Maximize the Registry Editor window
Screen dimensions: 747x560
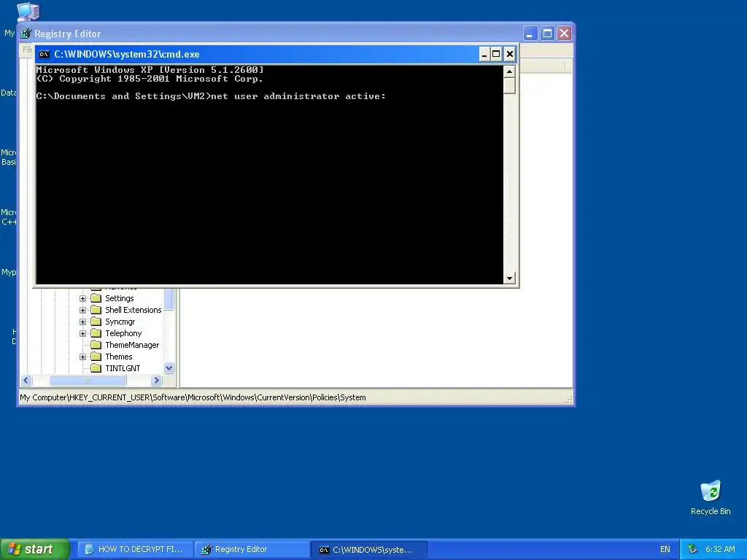point(547,34)
